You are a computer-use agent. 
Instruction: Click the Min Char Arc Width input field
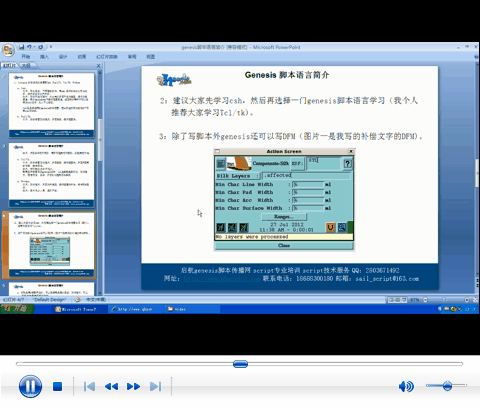click(308, 200)
